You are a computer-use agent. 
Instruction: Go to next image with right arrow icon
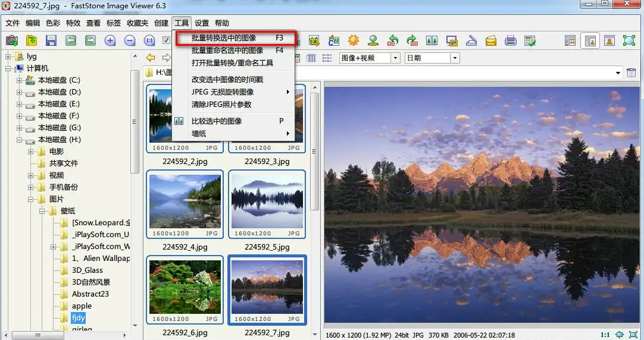point(90,40)
